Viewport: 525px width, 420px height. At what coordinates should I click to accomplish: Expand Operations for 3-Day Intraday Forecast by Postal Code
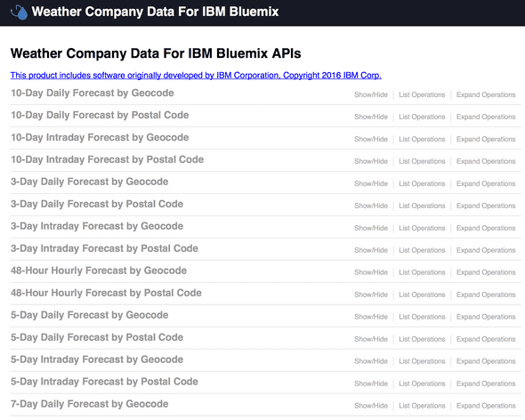click(x=486, y=250)
